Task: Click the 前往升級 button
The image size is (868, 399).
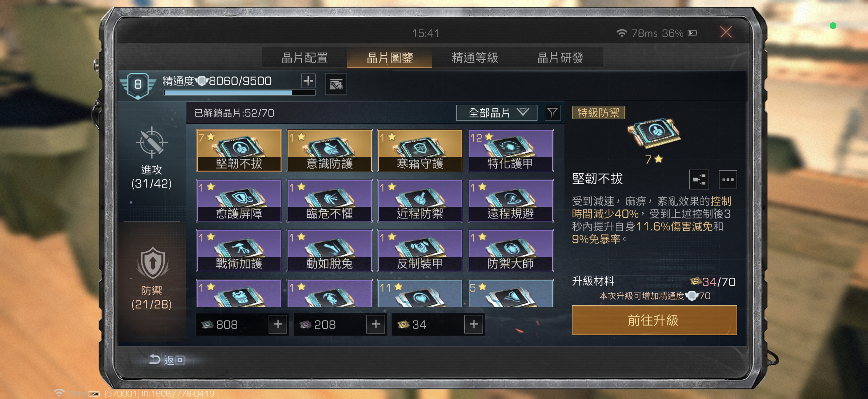Action: [654, 320]
